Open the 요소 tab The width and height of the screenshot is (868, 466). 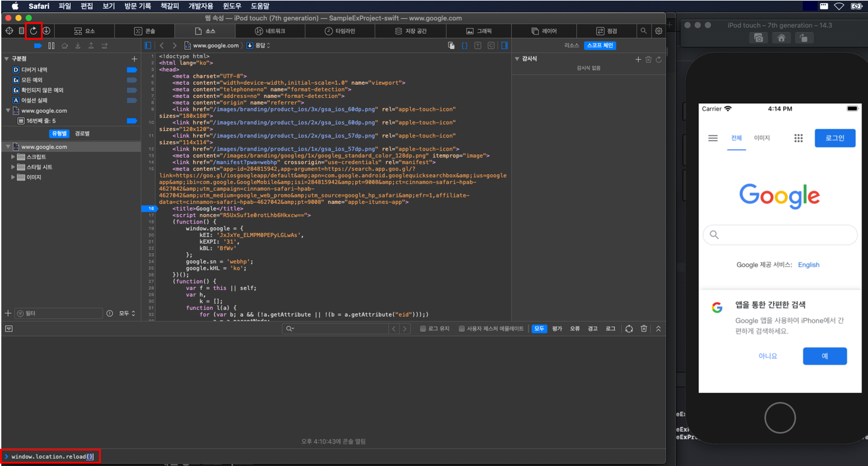(x=84, y=31)
